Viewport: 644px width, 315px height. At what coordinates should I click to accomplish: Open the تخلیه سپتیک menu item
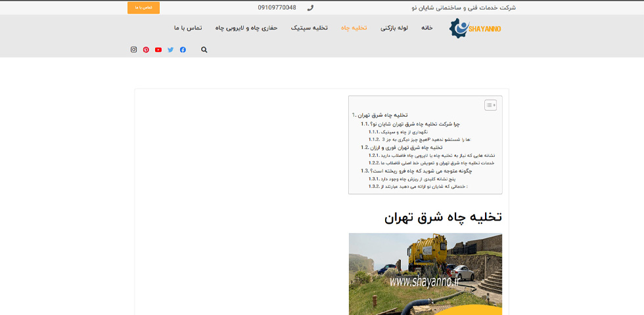(x=310, y=28)
